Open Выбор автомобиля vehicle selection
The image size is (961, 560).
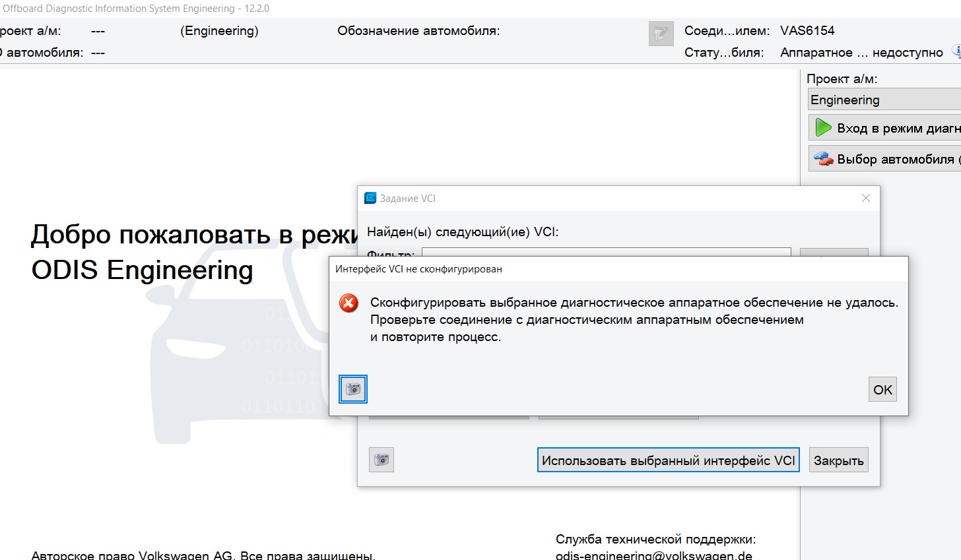[x=884, y=159]
